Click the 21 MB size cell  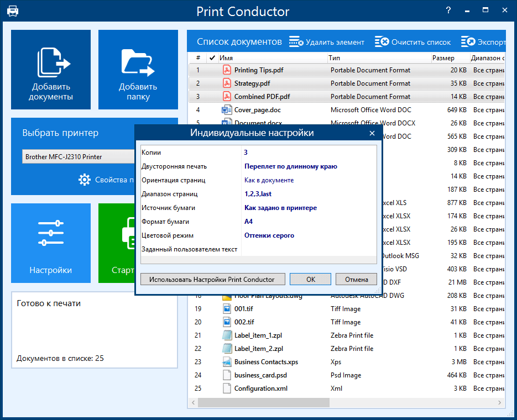457,282
